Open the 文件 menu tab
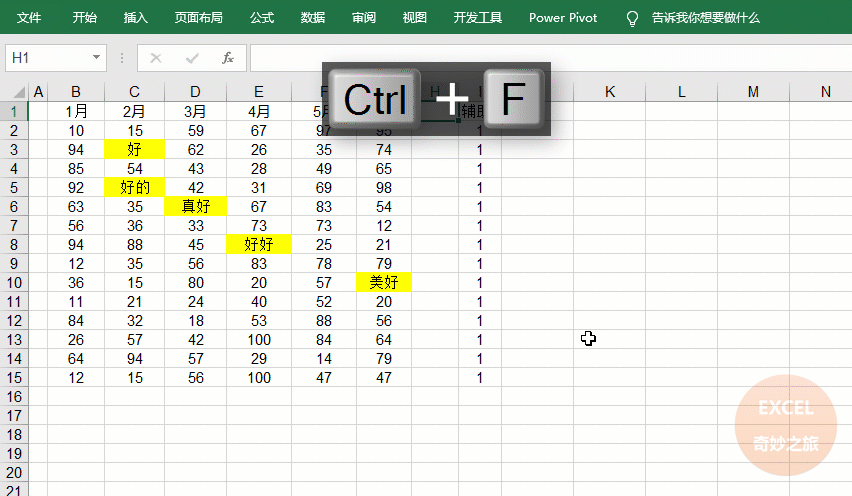The height and width of the screenshot is (496, 852). (x=29, y=18)
